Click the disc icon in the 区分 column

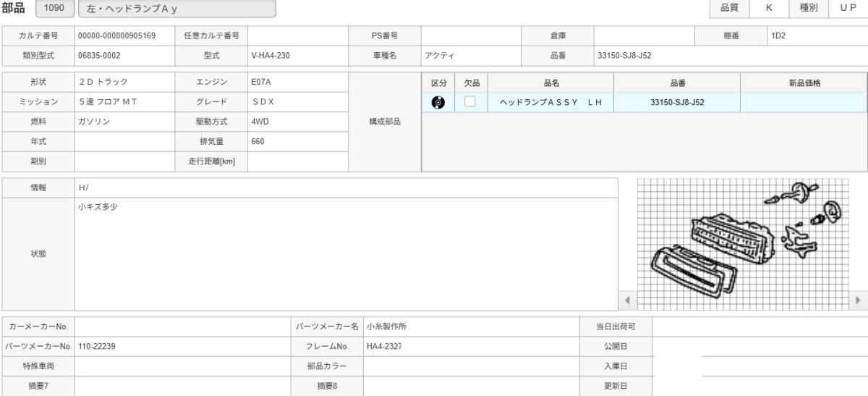438,102
